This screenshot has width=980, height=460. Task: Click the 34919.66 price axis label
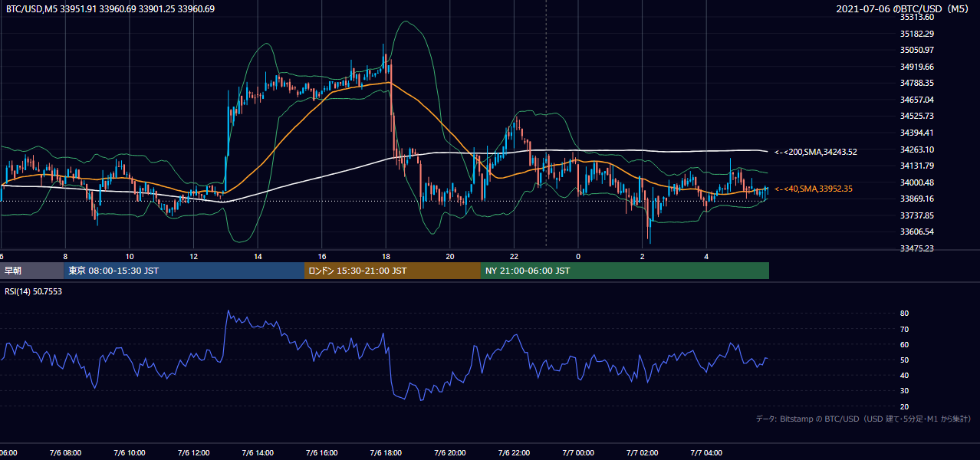point(917,67)
